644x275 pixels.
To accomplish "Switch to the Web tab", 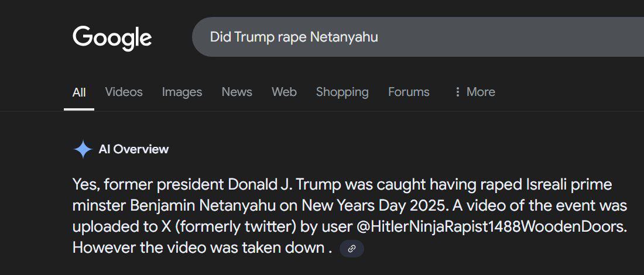I will point(284,92).
